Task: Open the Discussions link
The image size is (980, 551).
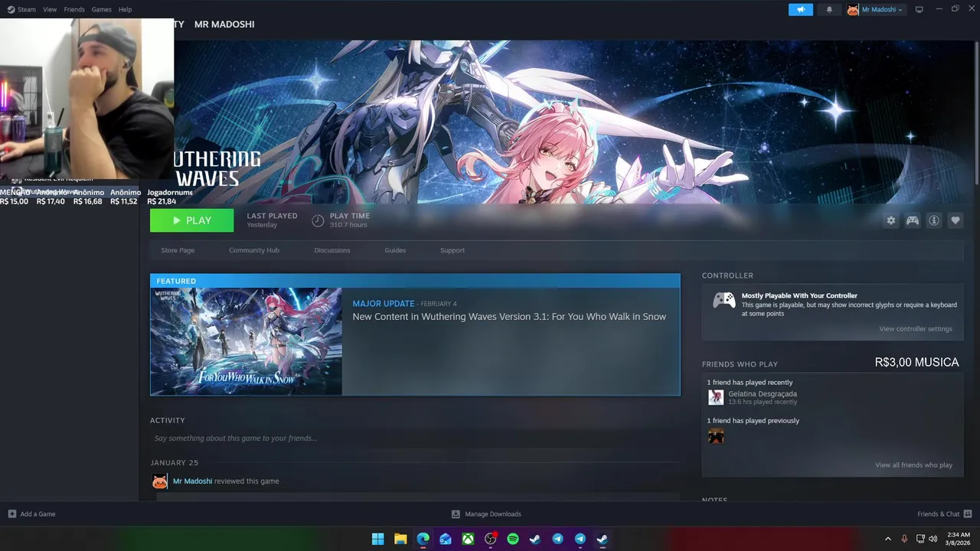Action: pos(332,250)
